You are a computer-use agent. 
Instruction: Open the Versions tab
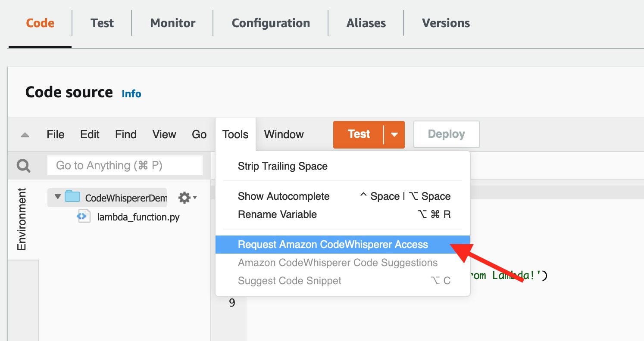pyautogui.click(x=446, y=23)
